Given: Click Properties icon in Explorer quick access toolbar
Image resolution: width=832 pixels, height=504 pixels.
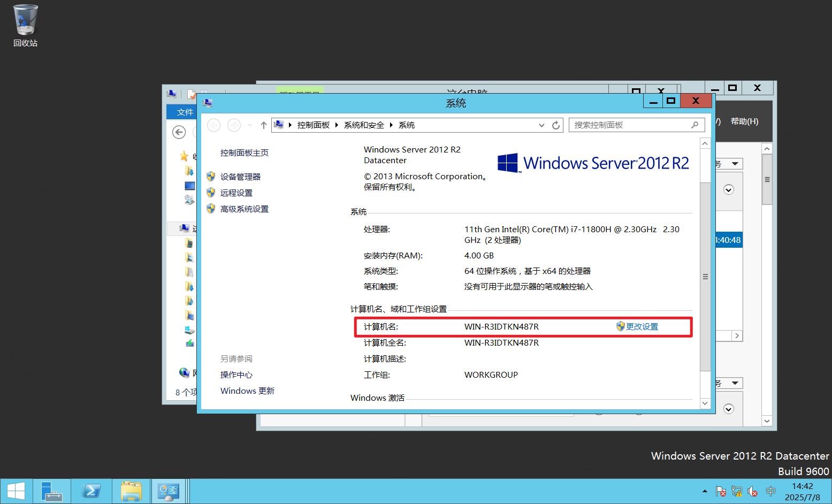Looking at the screenshot, I should [192, 94].
